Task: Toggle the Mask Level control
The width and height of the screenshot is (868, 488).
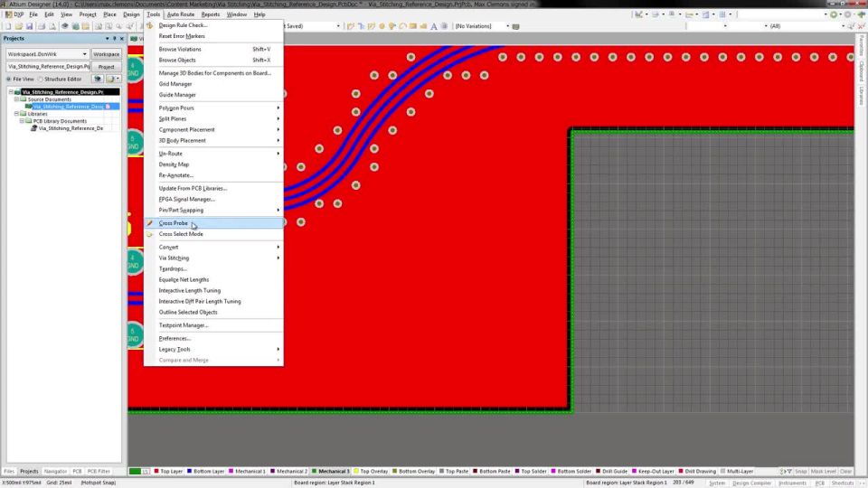Action: click(823, 472)
